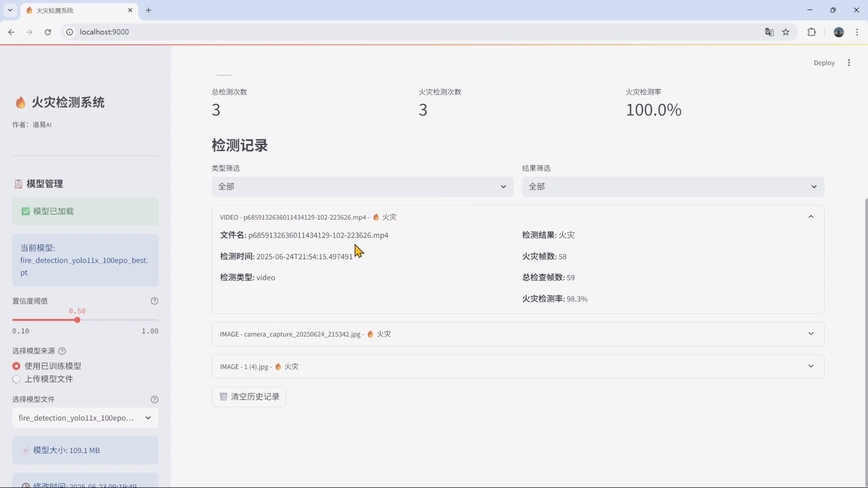
Task: Click the trash icon on the clear history button
Action: 223,397
